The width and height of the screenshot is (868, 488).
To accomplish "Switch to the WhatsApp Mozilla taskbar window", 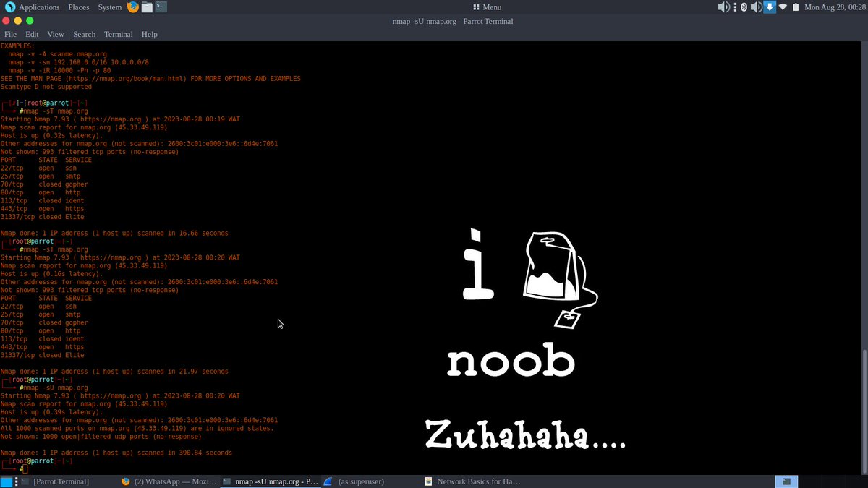I will pos(169,481).
